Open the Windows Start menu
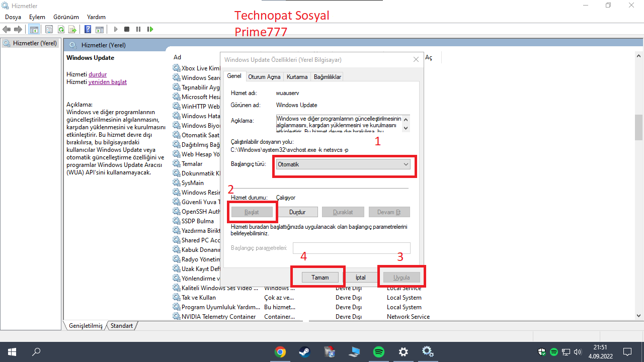This screenshot has height=362, width=644. (12, 352)
